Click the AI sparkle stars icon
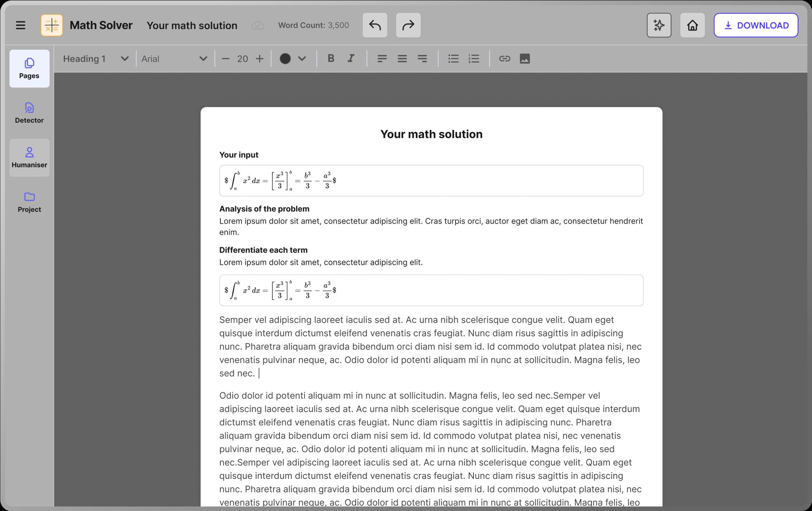Viewport: 812px width, 511px height. (659, 25)
